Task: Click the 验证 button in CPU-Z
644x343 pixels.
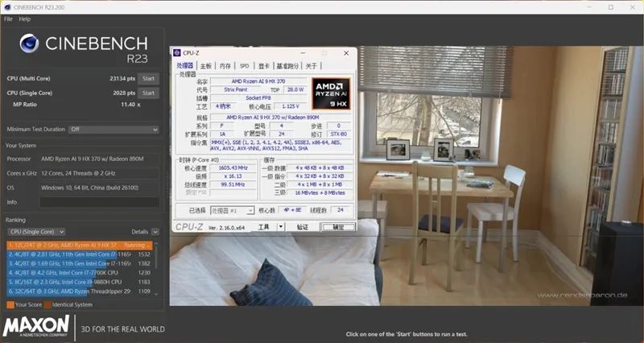Action: (302, 227)
